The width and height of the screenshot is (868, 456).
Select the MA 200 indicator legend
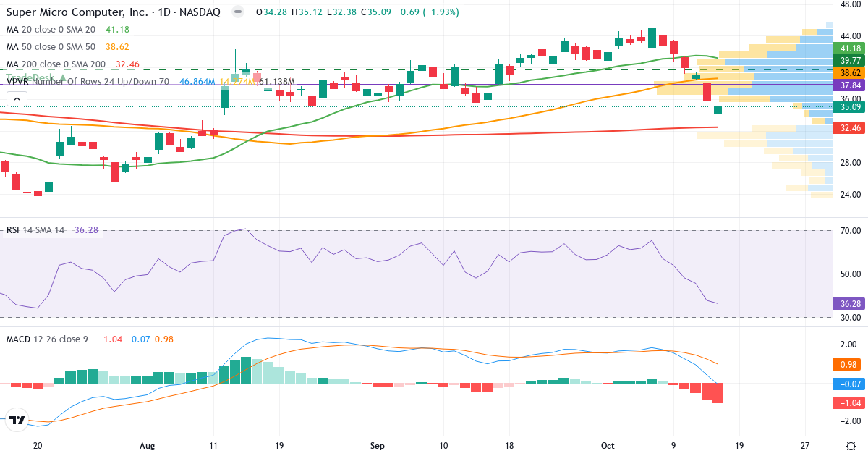pyautogui.click(x=55, y=64)
